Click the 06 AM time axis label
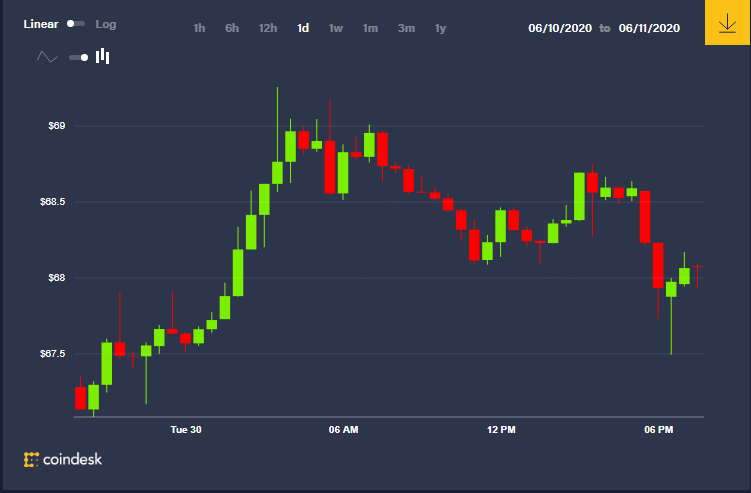 tap(343, 429)
